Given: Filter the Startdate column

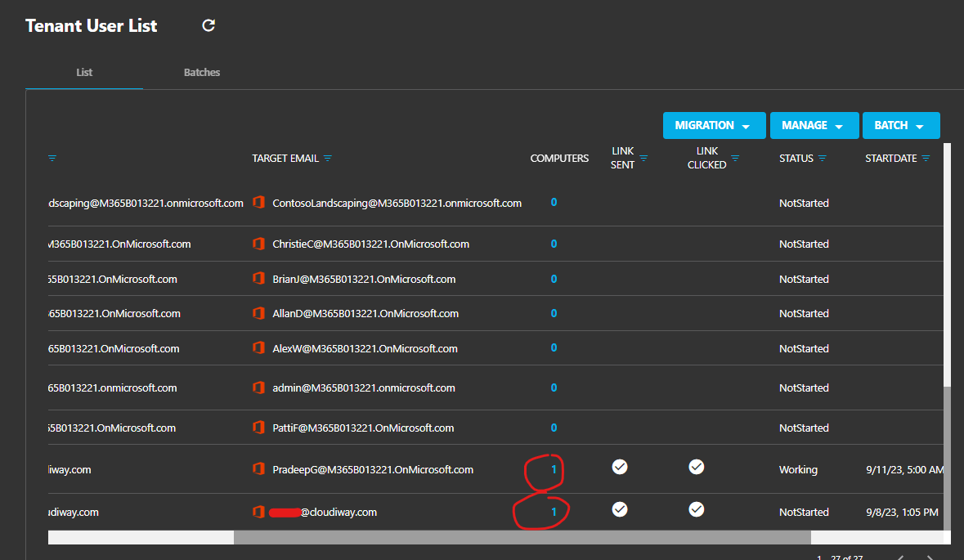Looking at the screenshot, I should [926, 159].
